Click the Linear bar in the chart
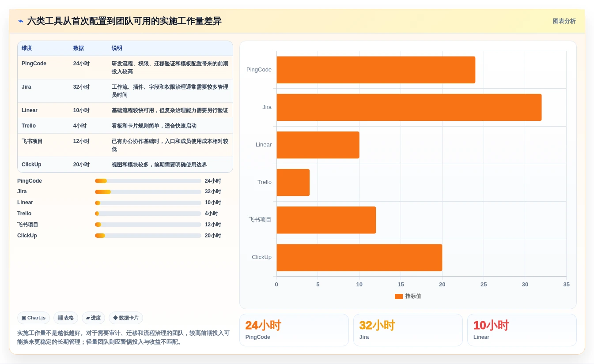Viewport: 594px width, 364px height. (x=318, y=145)
